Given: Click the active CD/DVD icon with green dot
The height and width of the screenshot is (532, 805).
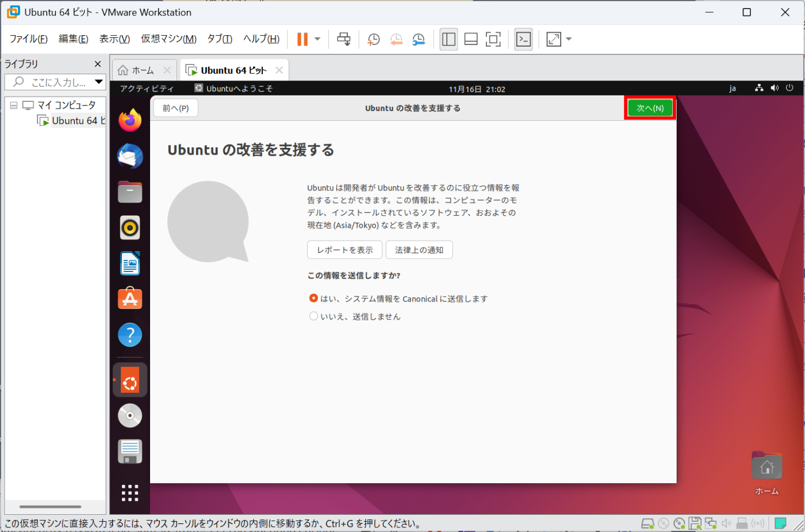Looking at the screenshot, I should pyautogui.click(x=679, y=523).
